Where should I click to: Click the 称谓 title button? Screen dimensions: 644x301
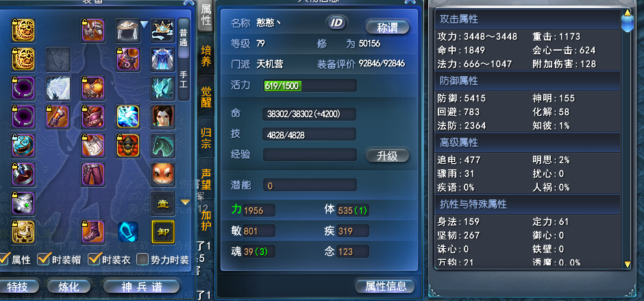coord(387,27)
